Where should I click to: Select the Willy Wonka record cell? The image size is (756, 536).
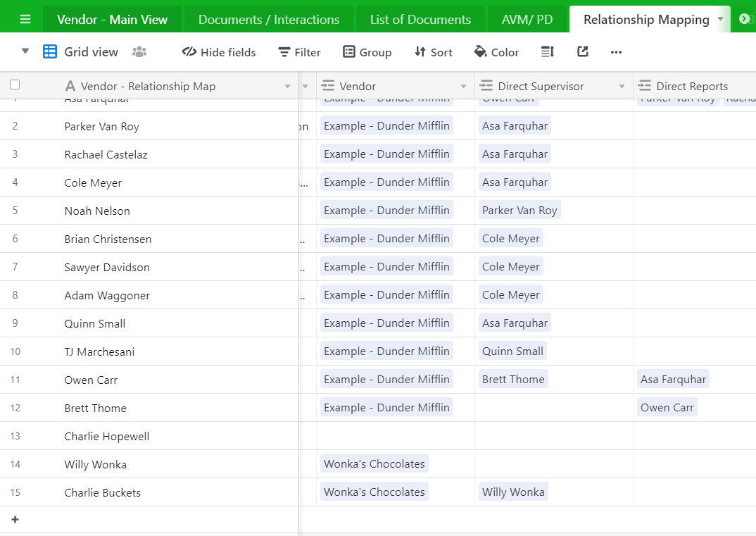[149, 464]
